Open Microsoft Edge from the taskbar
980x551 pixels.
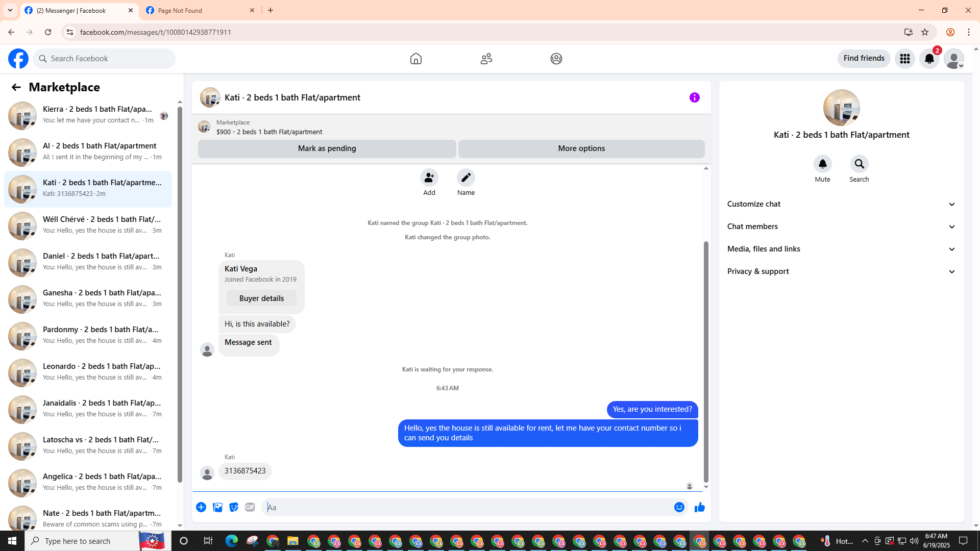[x=232, y=541]
